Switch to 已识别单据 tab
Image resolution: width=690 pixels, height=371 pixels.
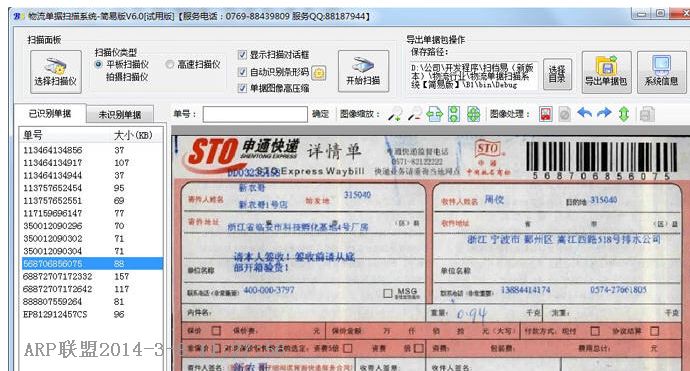click(x=50, y=114)
